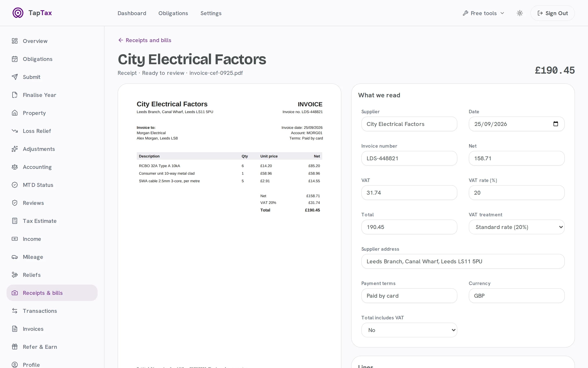The width and height of the screenshot is (588, 368).
Task: Open the date picker calendar icon
Action: coord(556,124)
